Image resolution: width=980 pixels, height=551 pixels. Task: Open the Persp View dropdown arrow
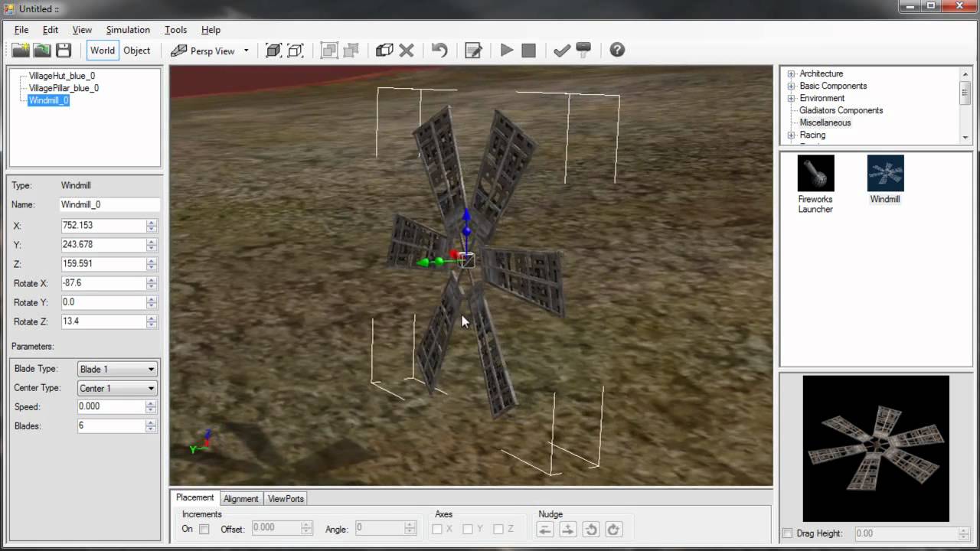247,51
